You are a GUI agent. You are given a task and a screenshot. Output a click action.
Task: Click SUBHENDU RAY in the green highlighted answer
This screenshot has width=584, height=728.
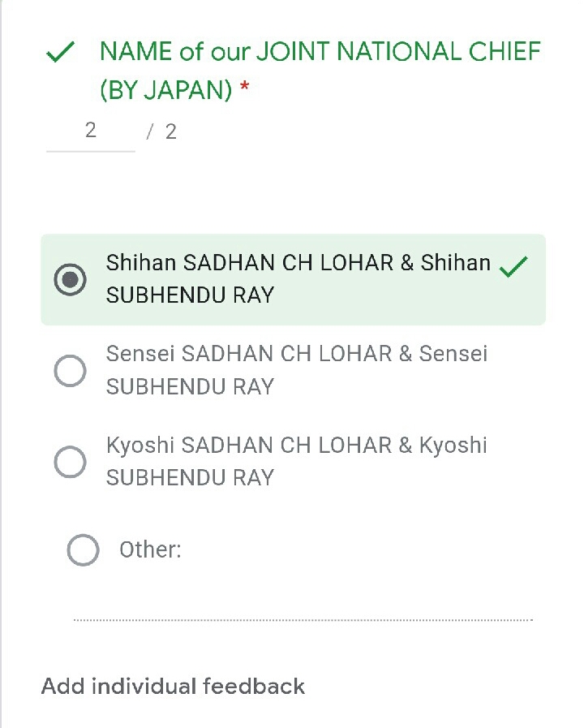coord(190,295)
